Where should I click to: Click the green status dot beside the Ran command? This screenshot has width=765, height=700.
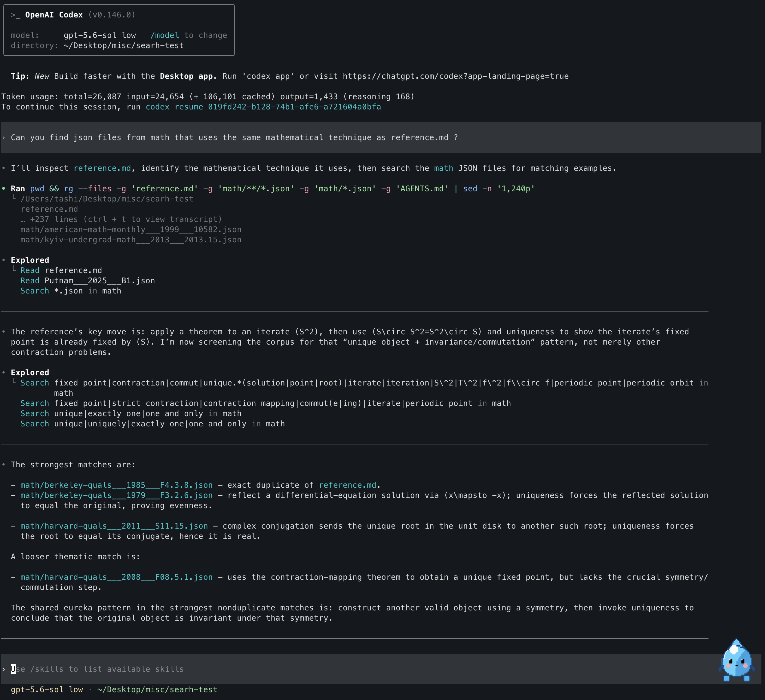4,189
